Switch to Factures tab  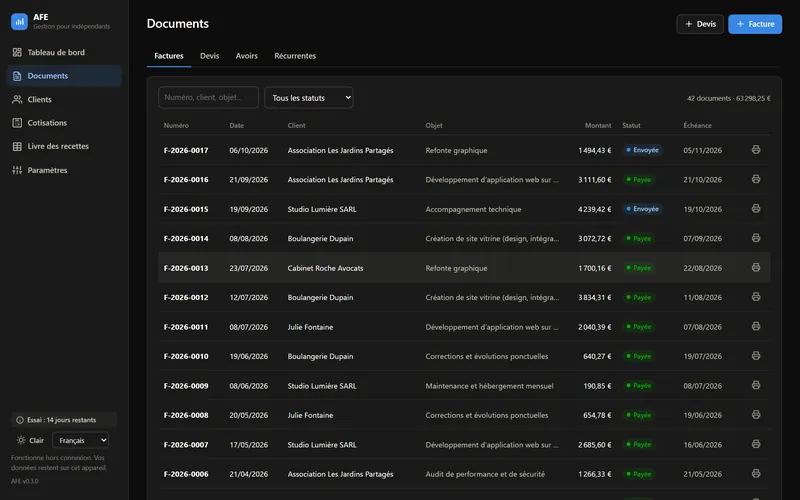pyautogui.click(x=169, y=56)
